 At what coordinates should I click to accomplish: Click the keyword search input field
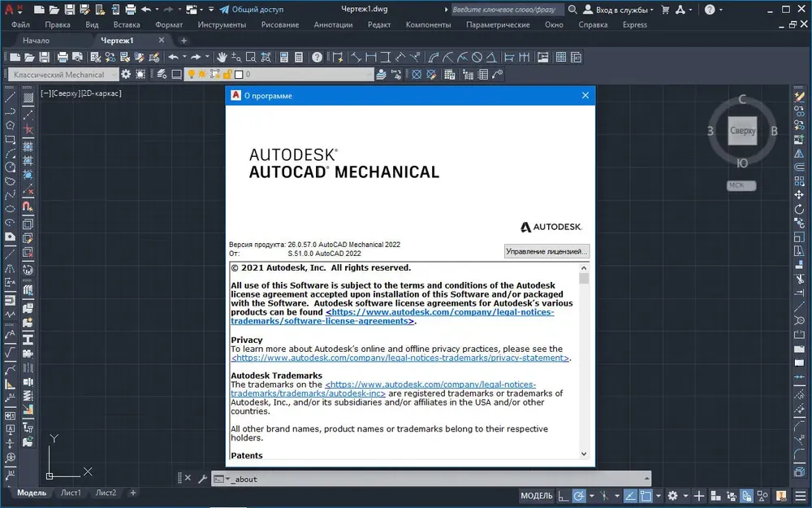click(x=507, y=9)
